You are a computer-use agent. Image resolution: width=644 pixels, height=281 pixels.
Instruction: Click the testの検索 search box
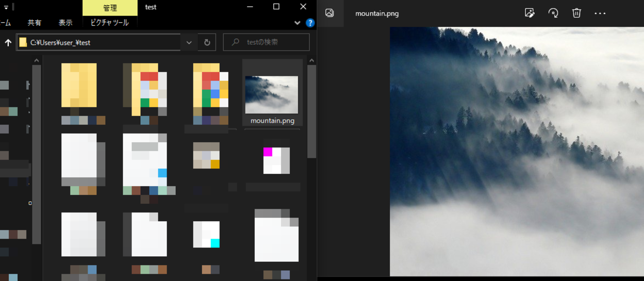point(266,42)
